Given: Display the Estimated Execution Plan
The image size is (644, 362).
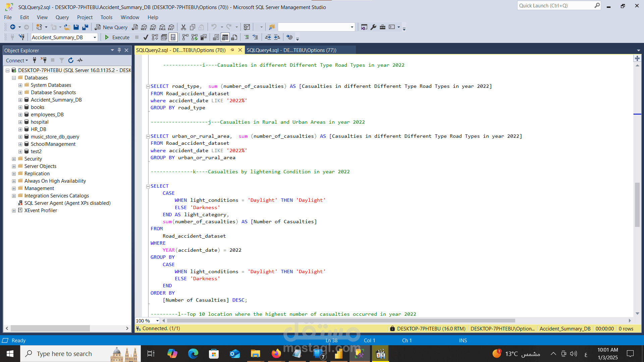Looking at the screenshot, I should [x=155, y=37].
